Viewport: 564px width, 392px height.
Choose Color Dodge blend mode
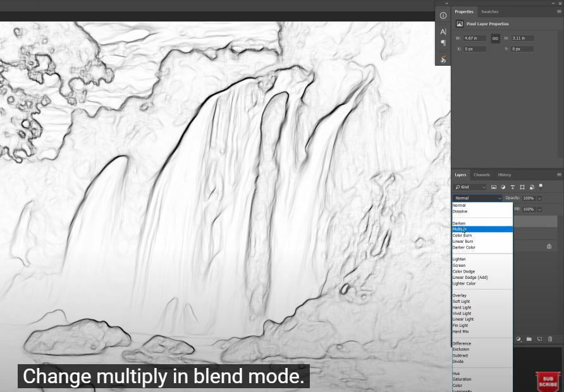tap(463, 272)
